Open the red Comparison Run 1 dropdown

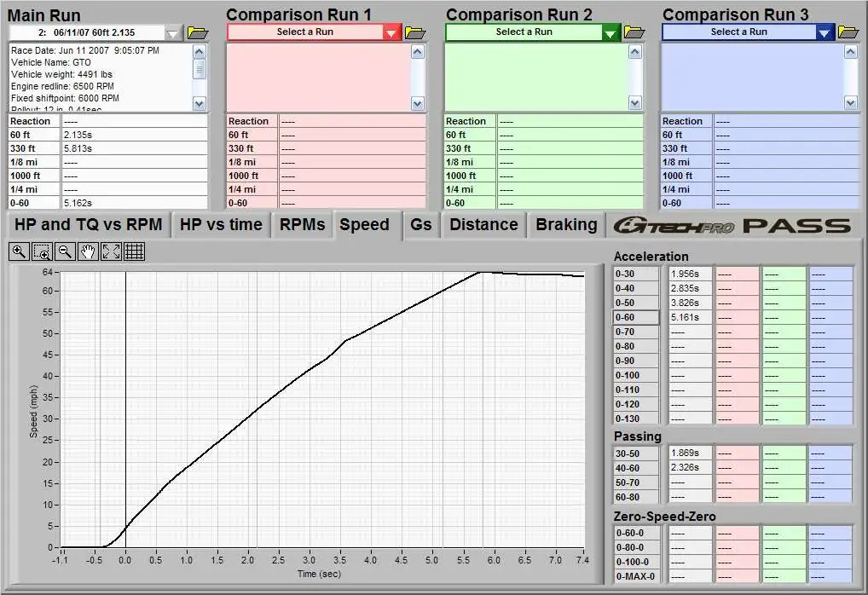(x=391, y=32)
